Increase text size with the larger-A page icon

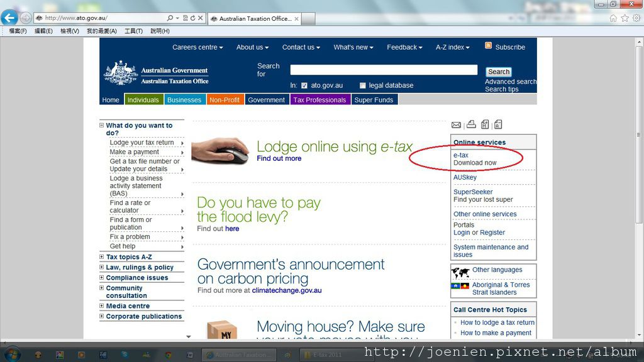tap(485, 124)
